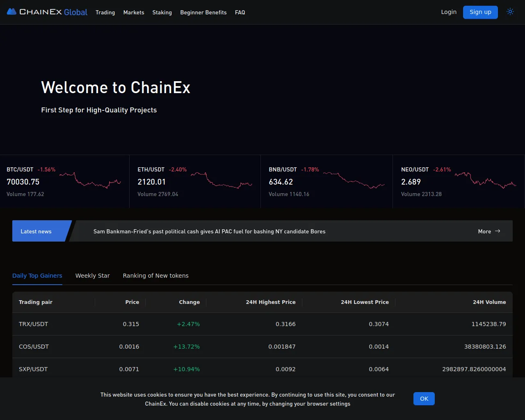Open the FAQ page
Screen dimensions: 525x420
(x=240, y=12)
